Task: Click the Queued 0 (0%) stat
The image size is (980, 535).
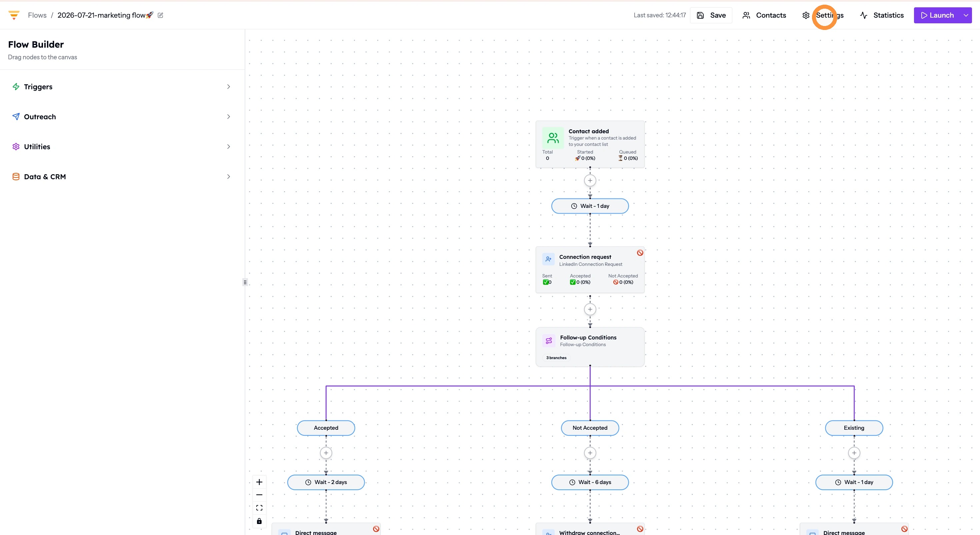Action: pyautogui.click(x=628, y=155)
